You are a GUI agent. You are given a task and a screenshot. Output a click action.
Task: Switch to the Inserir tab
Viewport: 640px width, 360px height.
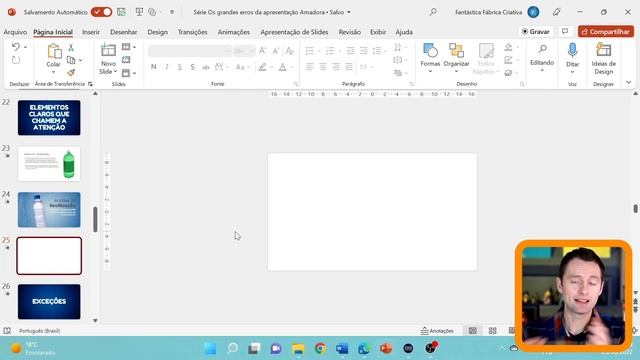click(x=91, y=32)
